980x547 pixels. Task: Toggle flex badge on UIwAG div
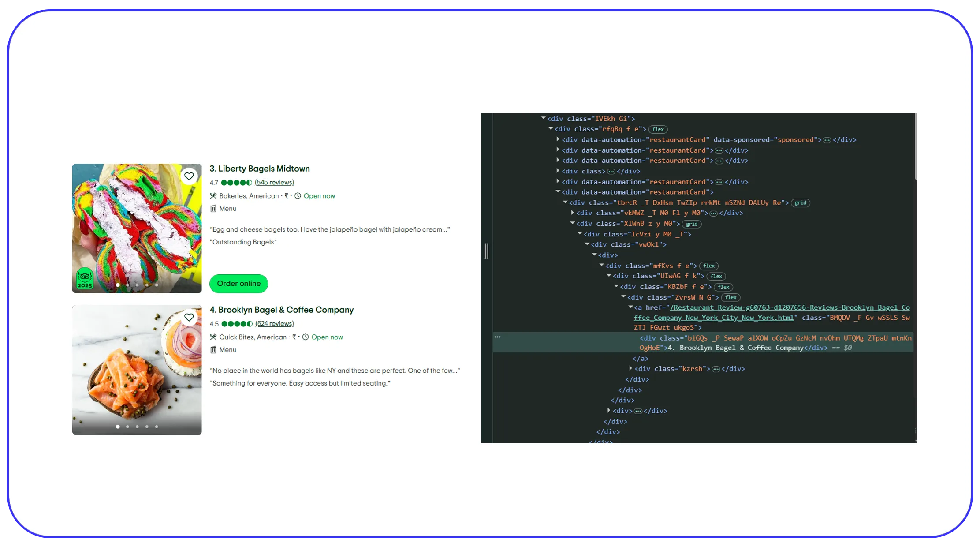716,277
